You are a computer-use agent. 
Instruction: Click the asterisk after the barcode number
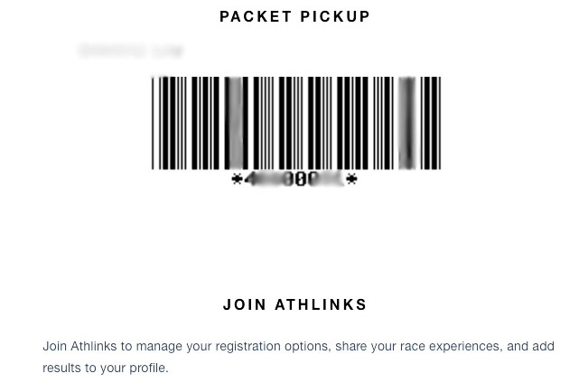pos(352,180)
